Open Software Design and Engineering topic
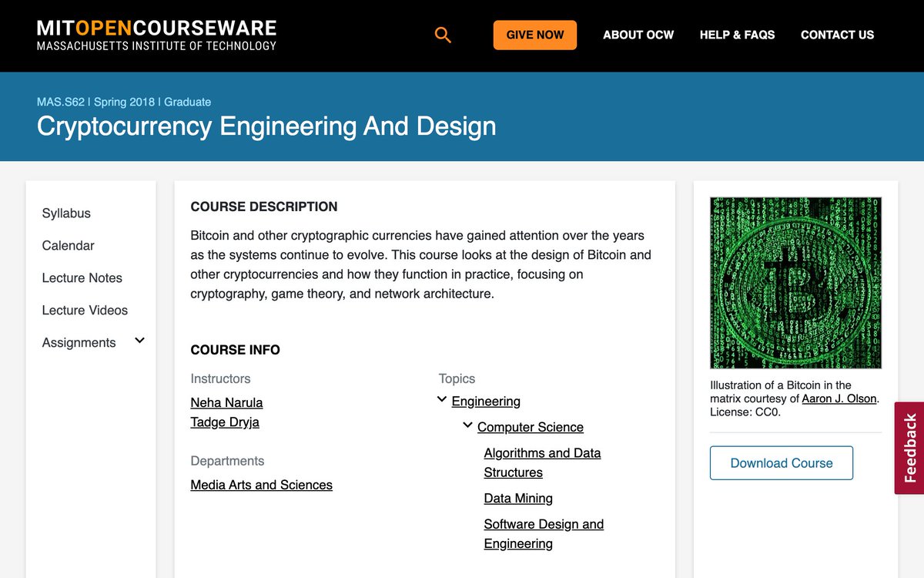The image size is (924, 578). [x=544, y=533]
